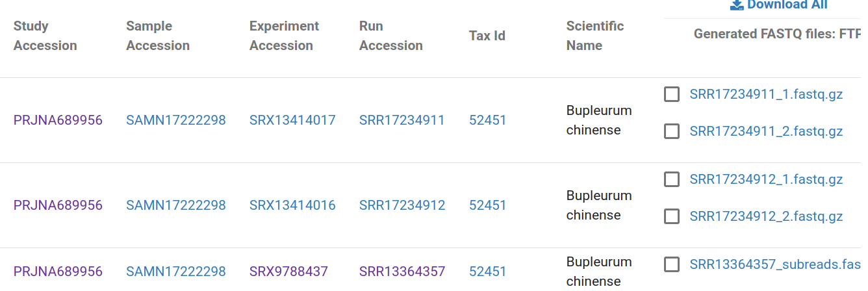Open the SRR17234912_2.fastq.gz file link
This screenshot has height=291, width=868.
click(766, 216)
